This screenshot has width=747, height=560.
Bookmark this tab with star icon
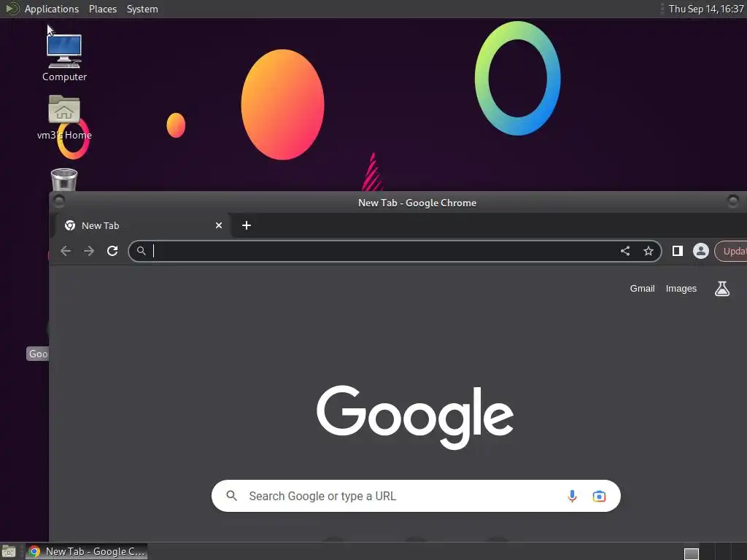point(649,251)
